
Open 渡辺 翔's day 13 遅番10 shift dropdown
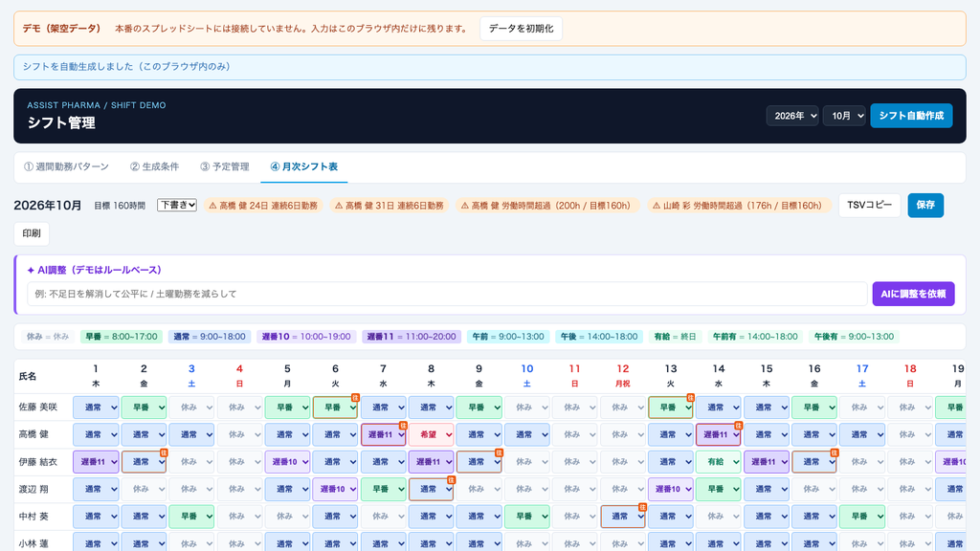coord(671,490)
